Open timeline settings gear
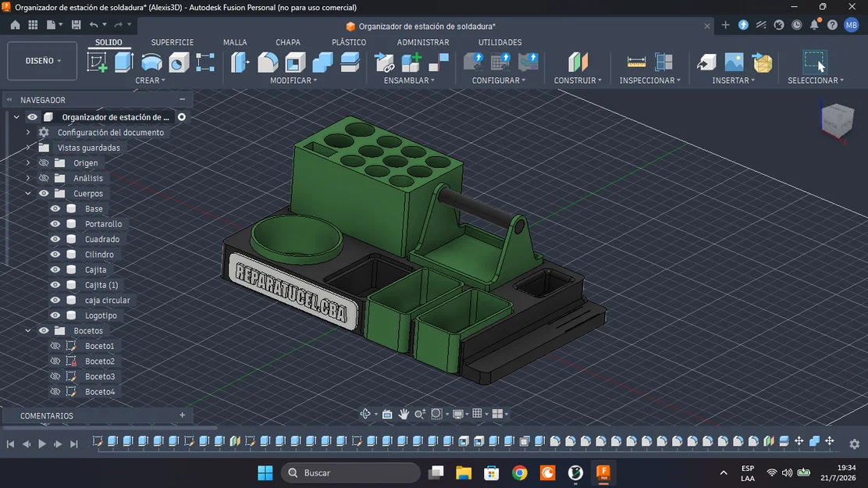Viewport: 868px width, 488px height. pyautogui.click(x=854, y=443)
